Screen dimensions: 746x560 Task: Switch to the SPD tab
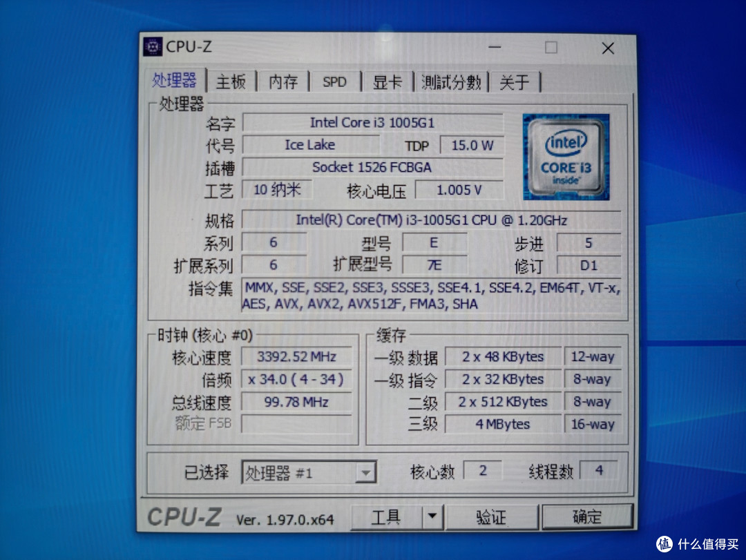pyautogui.click(x=334, y=82)
